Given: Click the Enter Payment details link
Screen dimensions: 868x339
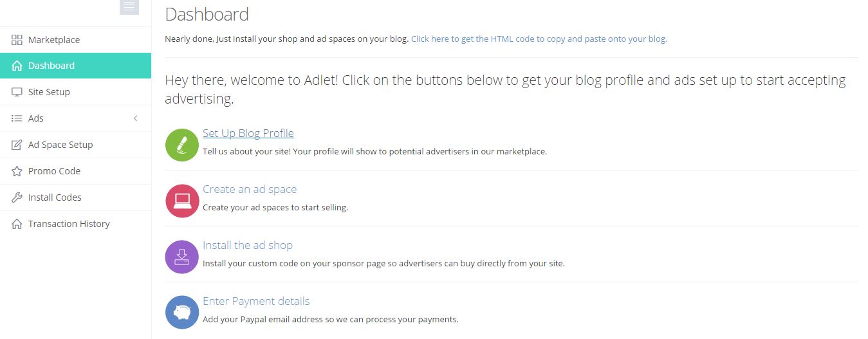Looking at the screenshot, I should pos(256,301).
